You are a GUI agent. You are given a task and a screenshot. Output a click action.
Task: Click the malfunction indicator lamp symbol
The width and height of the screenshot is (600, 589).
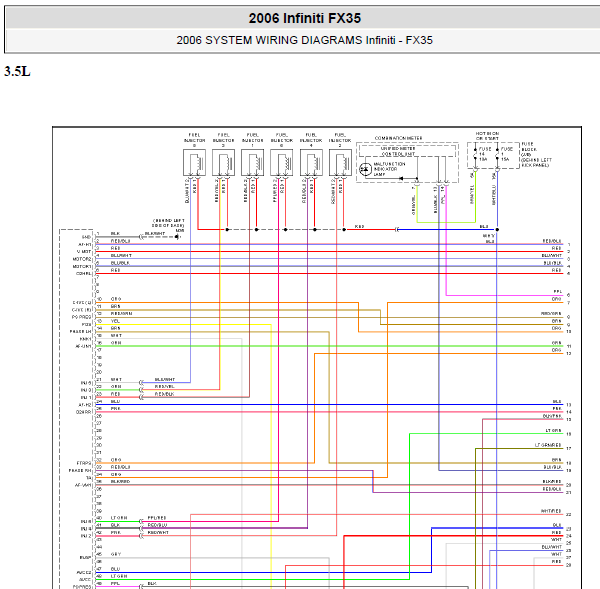pos(365,169)
